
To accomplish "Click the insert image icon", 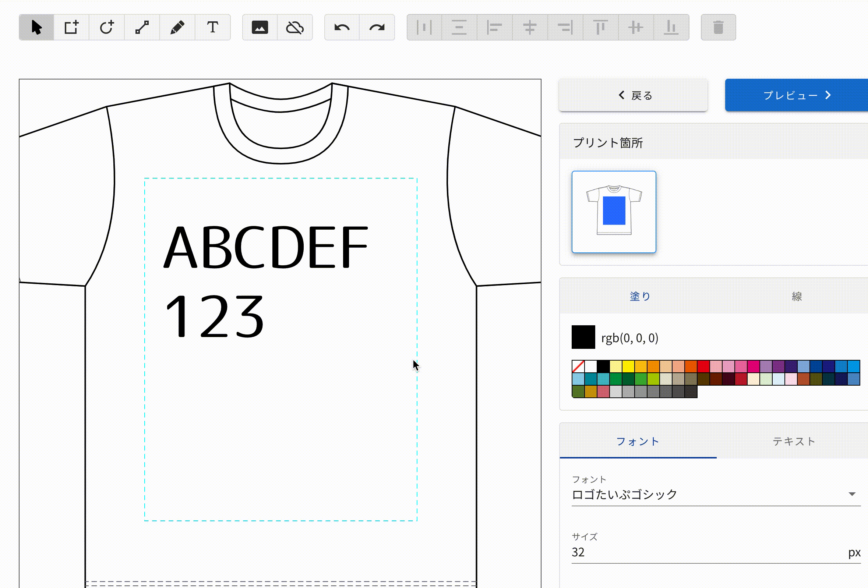I will click(x=260, y=27).
